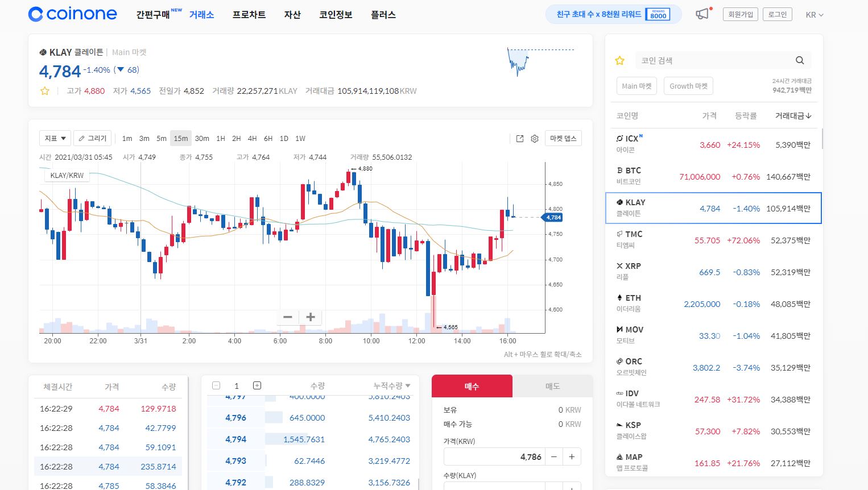Select the 1H chart interval

221,139
